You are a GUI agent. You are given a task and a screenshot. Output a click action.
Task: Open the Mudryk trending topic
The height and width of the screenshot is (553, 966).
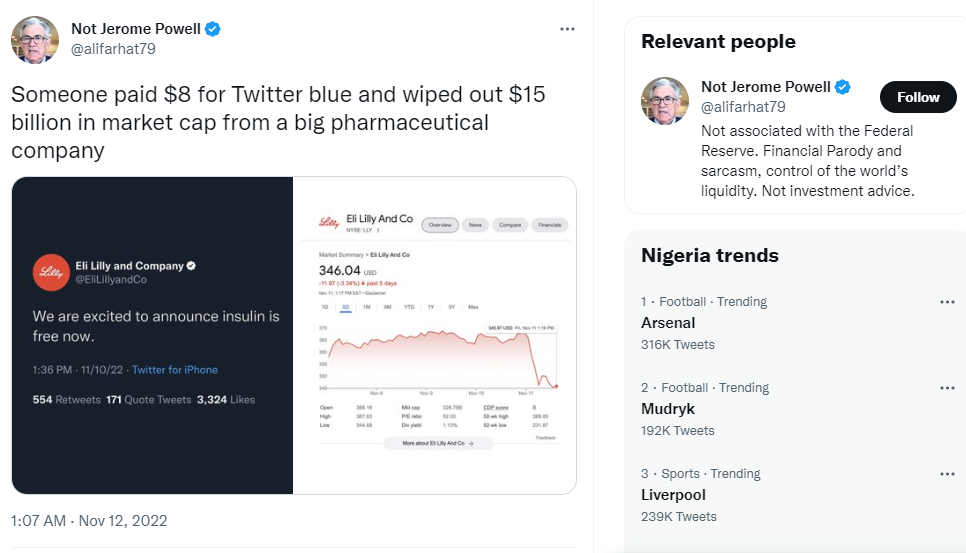pyautogui.click(x=668, y=409)
